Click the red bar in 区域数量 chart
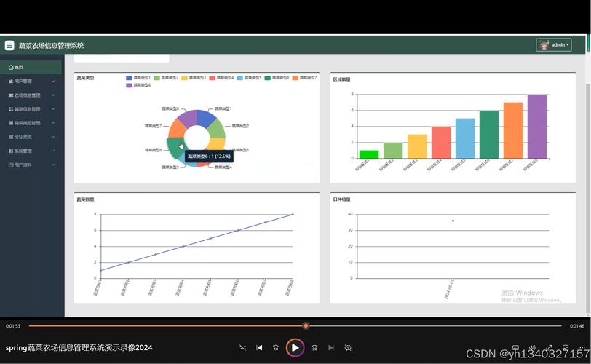This screenshot has height=364, width=591. pyautogui.click(x=441, y=143)
